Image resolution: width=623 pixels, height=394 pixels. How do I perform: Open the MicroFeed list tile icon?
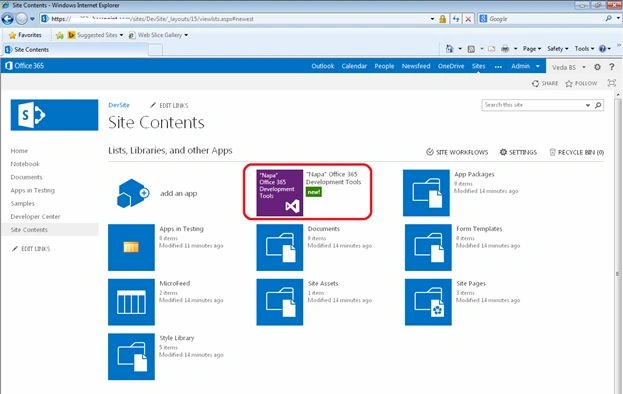click(132, 302)
